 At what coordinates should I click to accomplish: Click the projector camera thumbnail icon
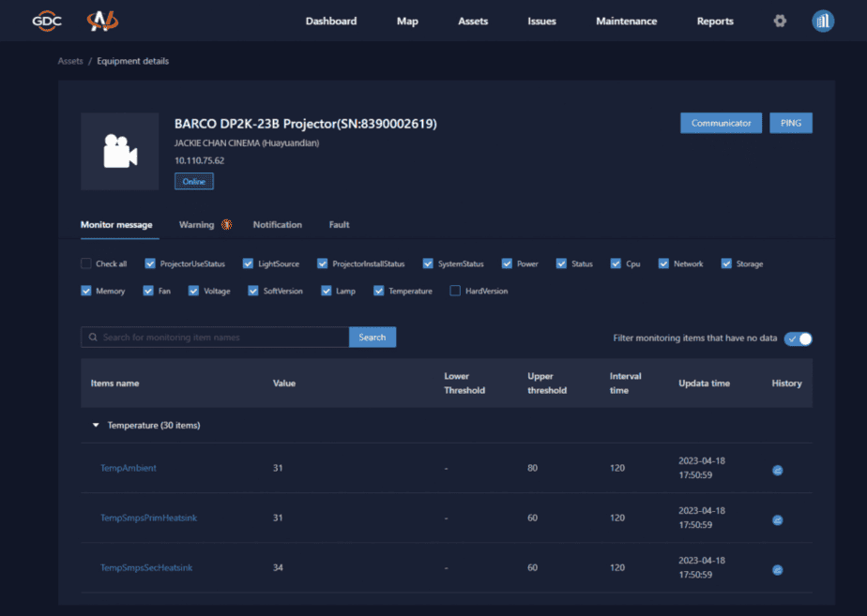tap(119, 152)
